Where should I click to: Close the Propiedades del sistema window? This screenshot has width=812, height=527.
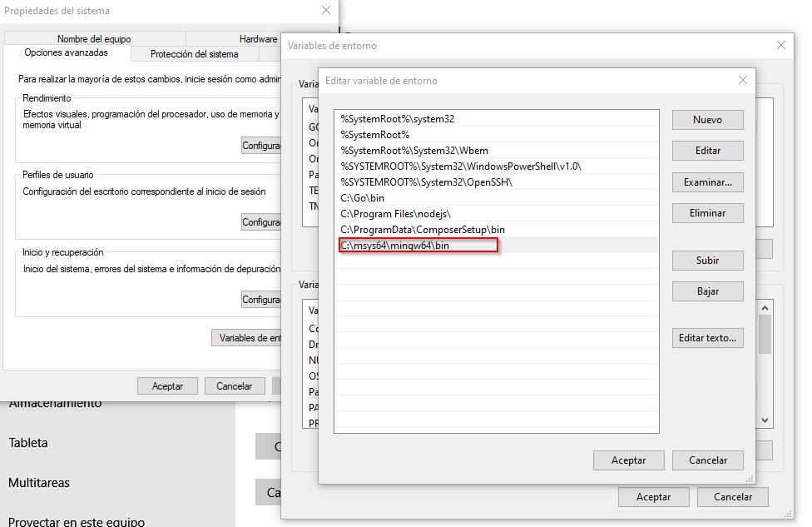point(326,11)
